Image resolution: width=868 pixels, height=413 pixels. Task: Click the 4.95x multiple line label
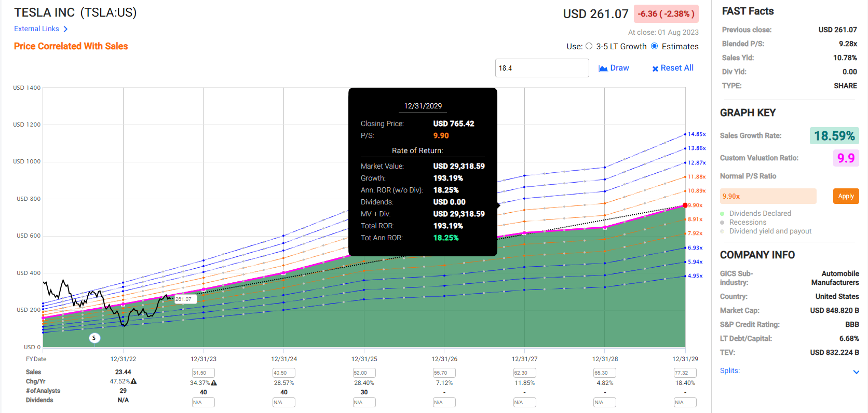pyautogui.click(x=695, y=276)
